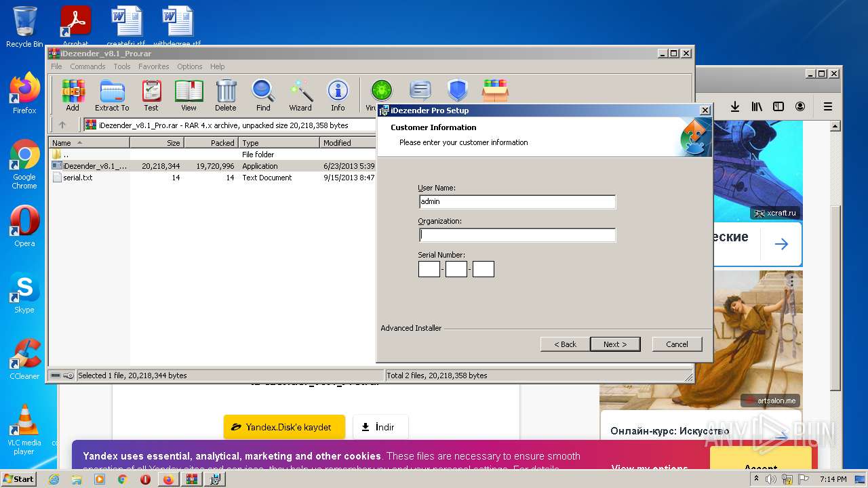
Task: Sort by Type column header
Action: pos(279,143)
